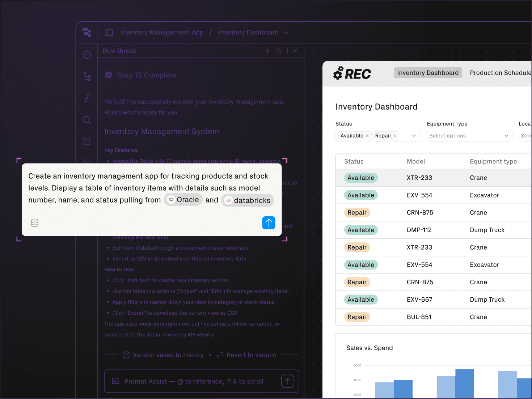
Task: Open the functions panel from the sidebar
Action: (86, 98)
